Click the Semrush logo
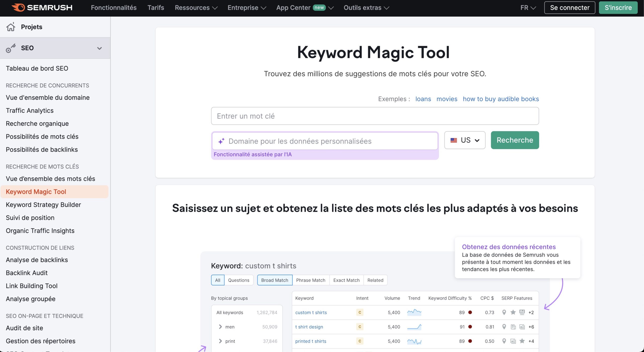This screenshot has height=352, width=644. tap(42, 8)
